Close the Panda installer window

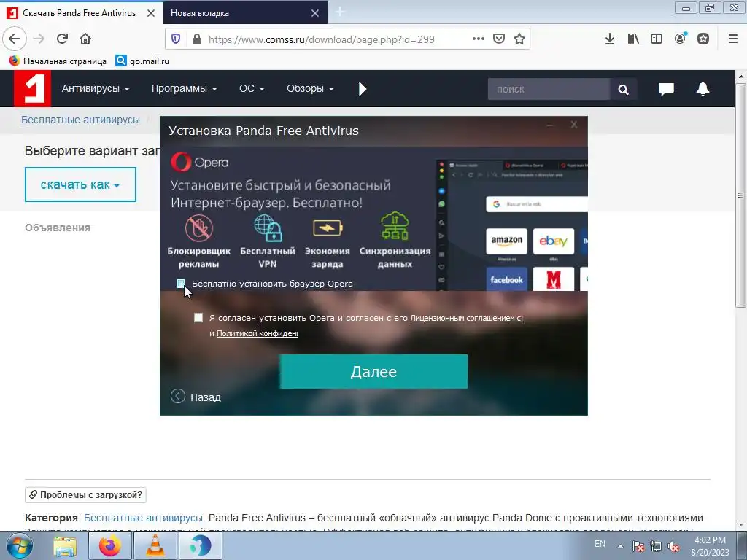[574, 125]
